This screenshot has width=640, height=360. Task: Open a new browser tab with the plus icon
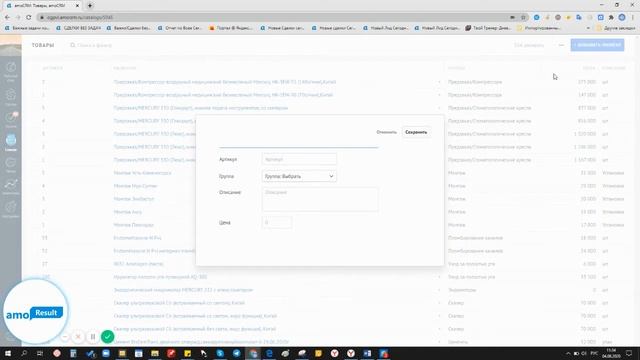pyautogui.click(x=90, y=5)
